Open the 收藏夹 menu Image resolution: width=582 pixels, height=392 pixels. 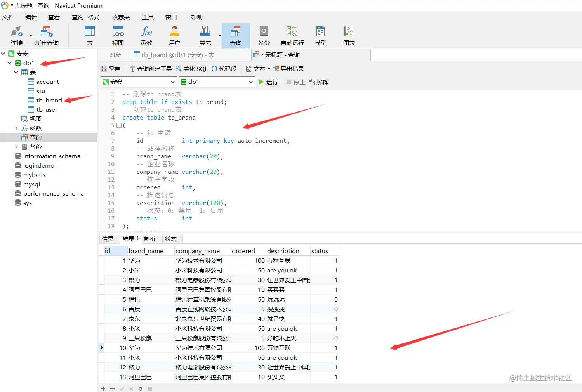[x=121, y=17]
